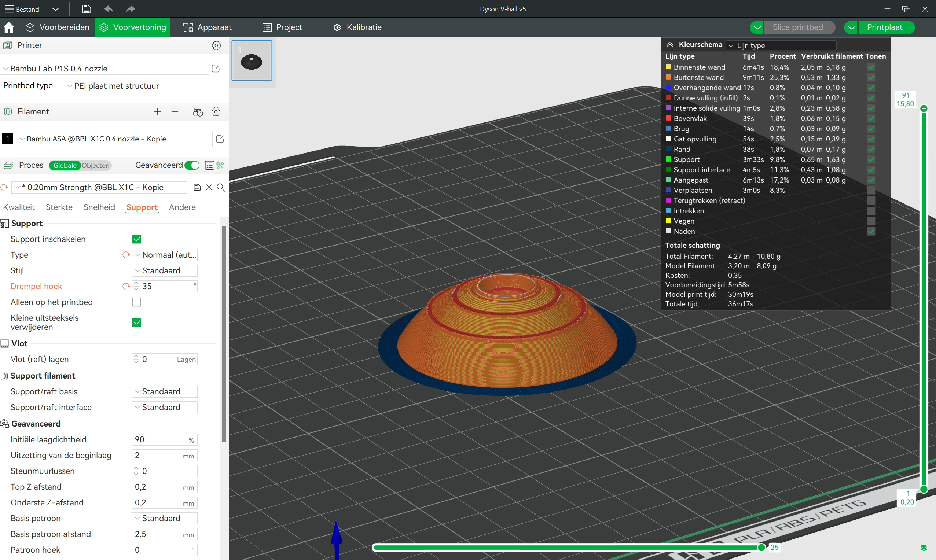
Task: Select Objecten process mode button
Action: 95,165
